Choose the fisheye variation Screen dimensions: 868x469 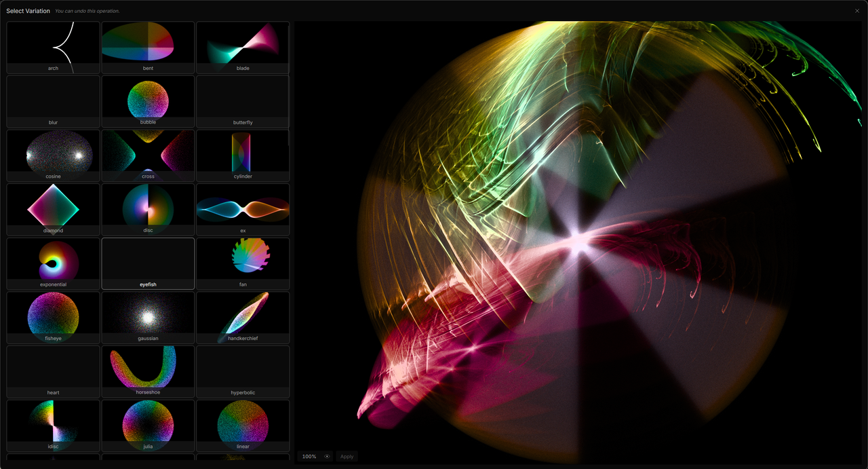pyautogui.click(x=54, y=318)
